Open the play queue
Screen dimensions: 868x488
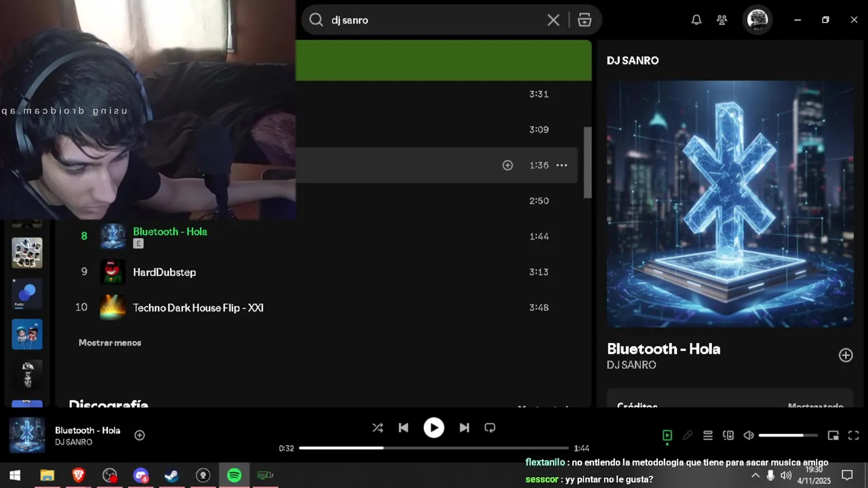708,435
